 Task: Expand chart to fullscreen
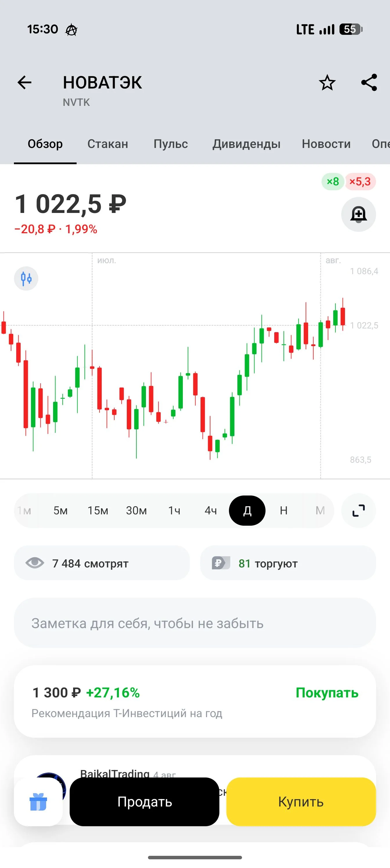pos(358,511)
